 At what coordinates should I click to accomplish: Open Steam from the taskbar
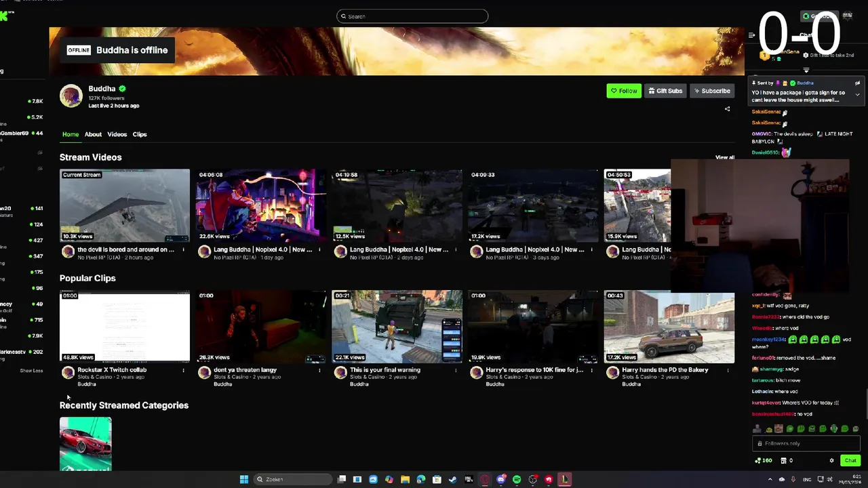click(452, 479)
